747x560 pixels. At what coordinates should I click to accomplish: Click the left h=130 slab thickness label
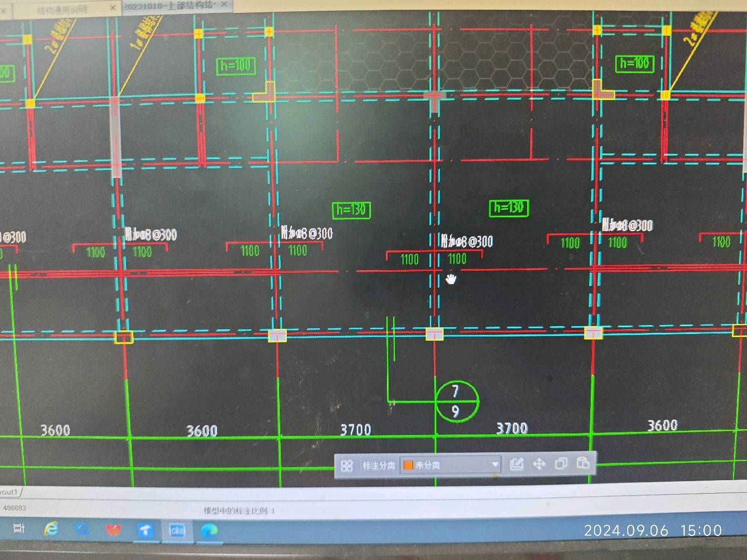pyautogui.click(x=351, y=209)
